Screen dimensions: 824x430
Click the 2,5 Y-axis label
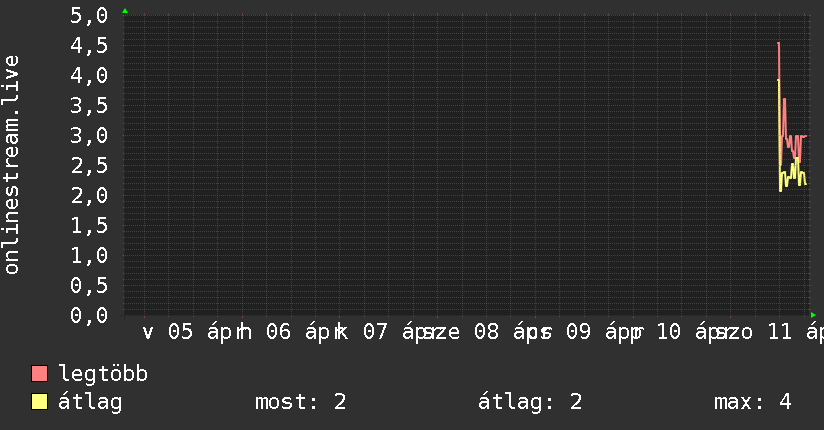90,165
